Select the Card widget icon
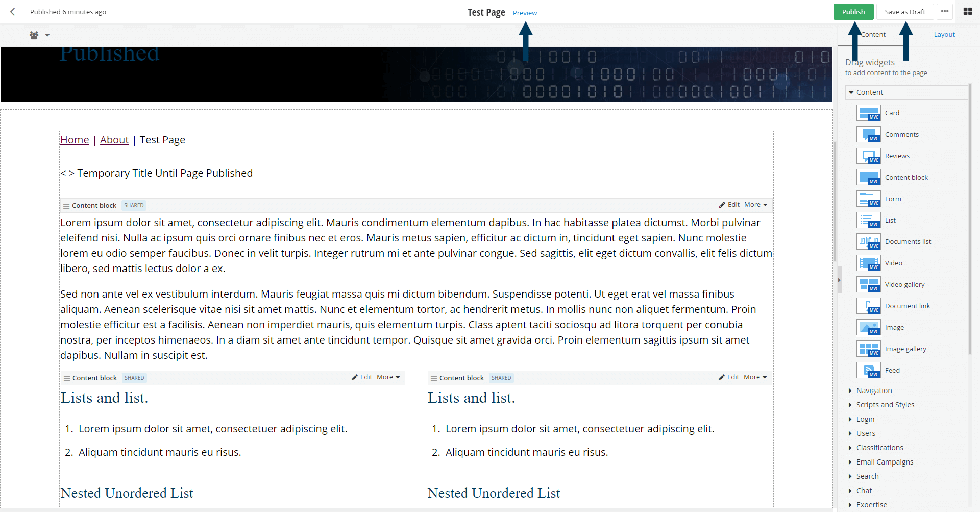980x512 pixels. 868,113
